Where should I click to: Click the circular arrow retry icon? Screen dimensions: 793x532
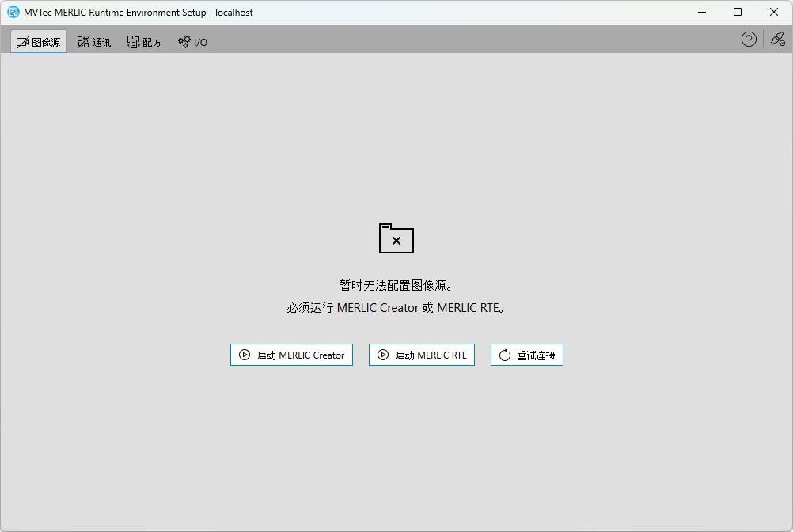pos(505,355)
